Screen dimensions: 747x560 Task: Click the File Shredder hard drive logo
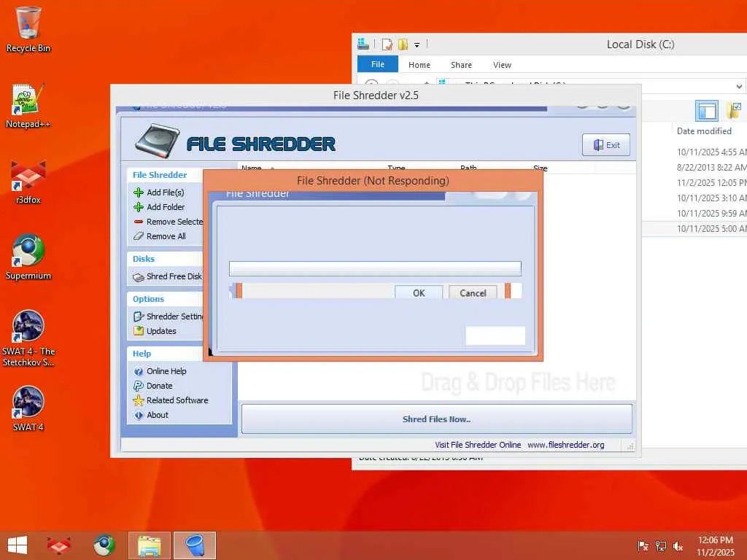pos(158,141)
